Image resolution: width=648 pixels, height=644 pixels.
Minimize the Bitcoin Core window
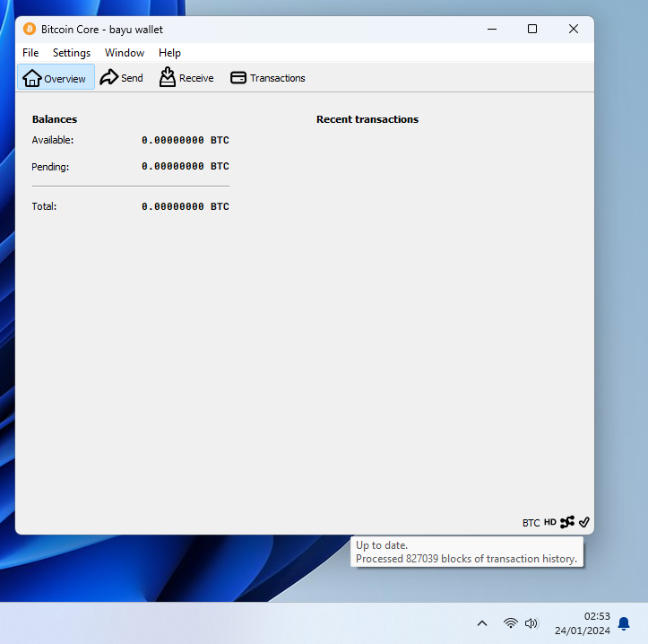click(492, 29)
